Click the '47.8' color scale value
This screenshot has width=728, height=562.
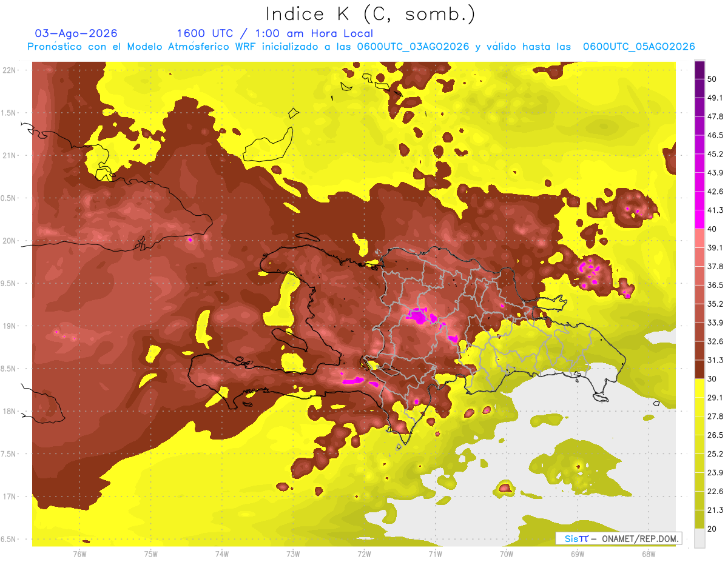click(x=715, y=116)
